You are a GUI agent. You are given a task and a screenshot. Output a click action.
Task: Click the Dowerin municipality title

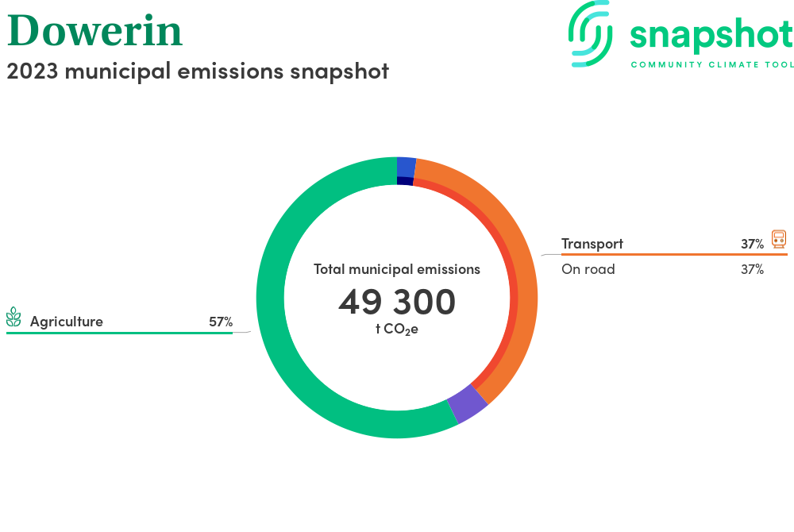tap(94, 30)
